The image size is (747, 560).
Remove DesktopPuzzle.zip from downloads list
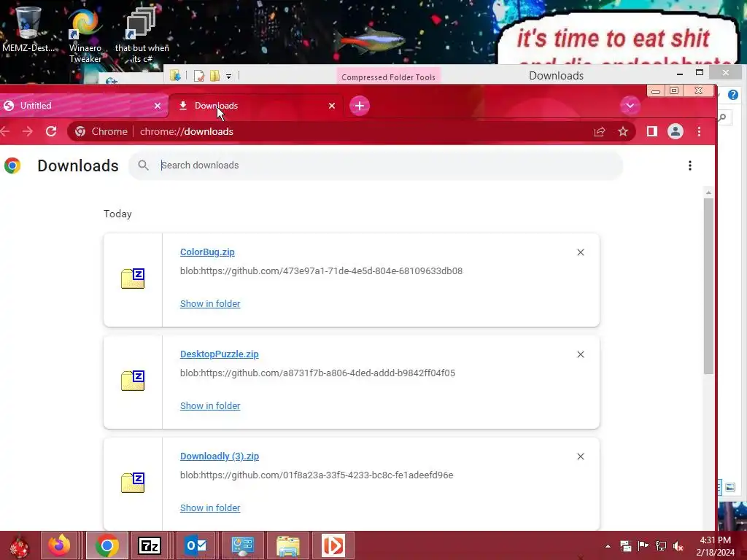(x=580, y=354)
